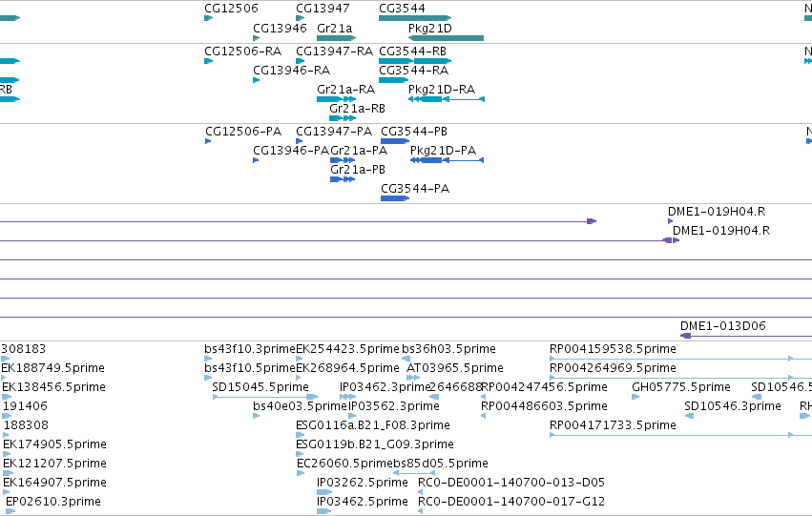Select the EK138456.5prime EST label
Image resolution: width=812 pixels, height=516 pixels.
click(53, 387)
